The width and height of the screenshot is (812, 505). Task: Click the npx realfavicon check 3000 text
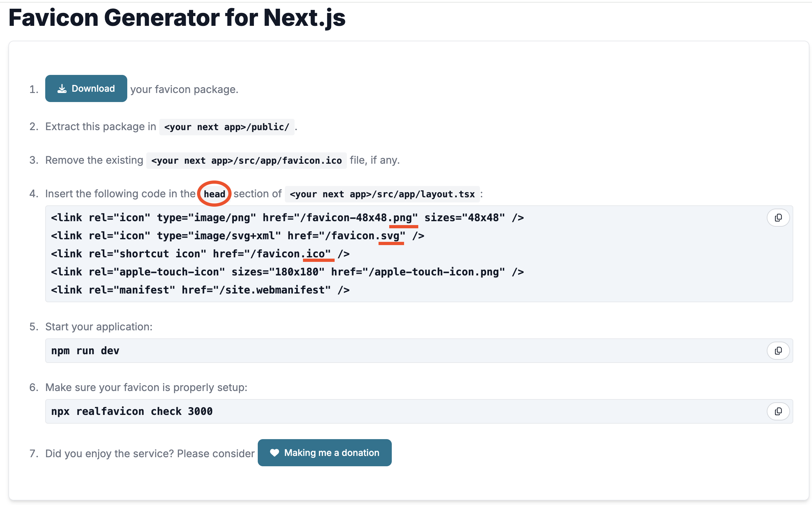point(131,411)
